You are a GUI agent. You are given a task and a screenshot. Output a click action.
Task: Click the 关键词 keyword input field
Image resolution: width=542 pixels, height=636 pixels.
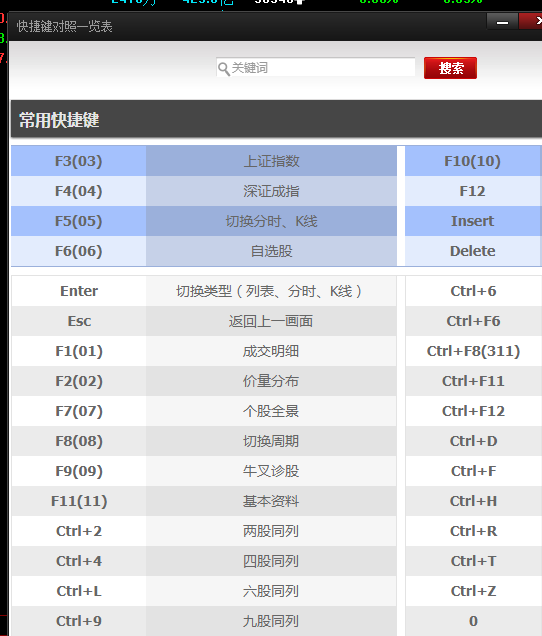tap(316, 67)
